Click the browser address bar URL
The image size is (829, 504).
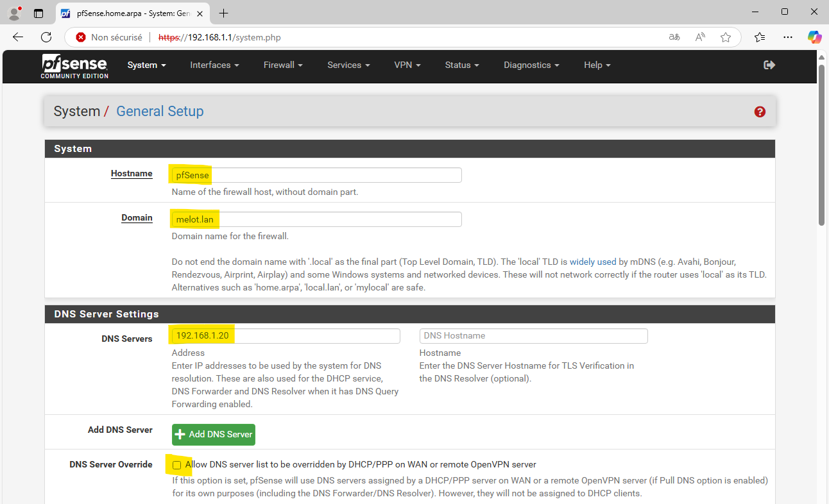point(219,37)
